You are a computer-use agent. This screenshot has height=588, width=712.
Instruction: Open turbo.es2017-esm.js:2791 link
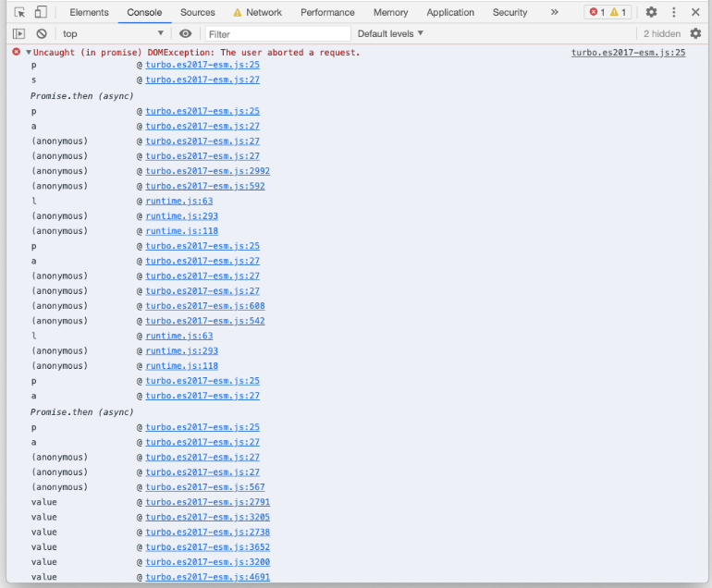[x=207, y=502]
